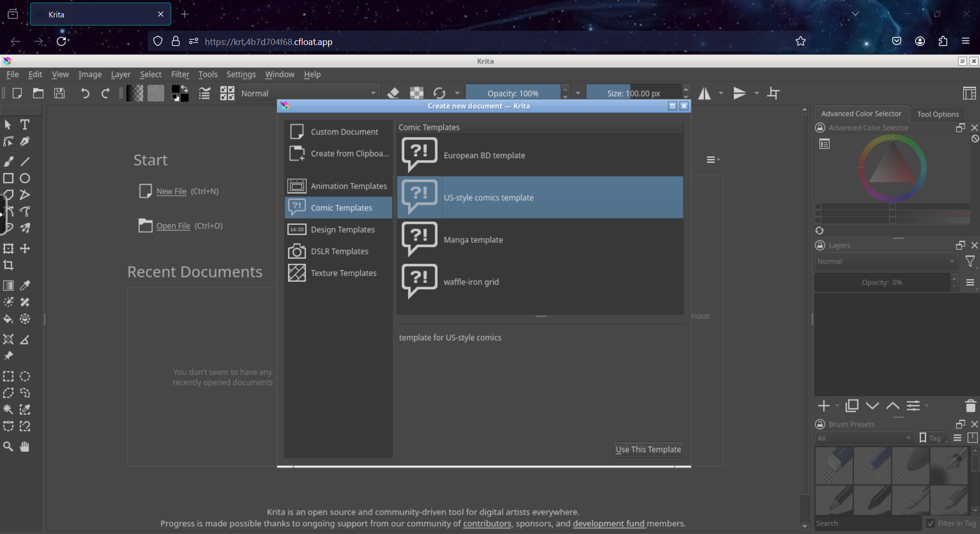Open brush presets All tag dropdown
Screen dimensions: 980x534
point(864,438)
